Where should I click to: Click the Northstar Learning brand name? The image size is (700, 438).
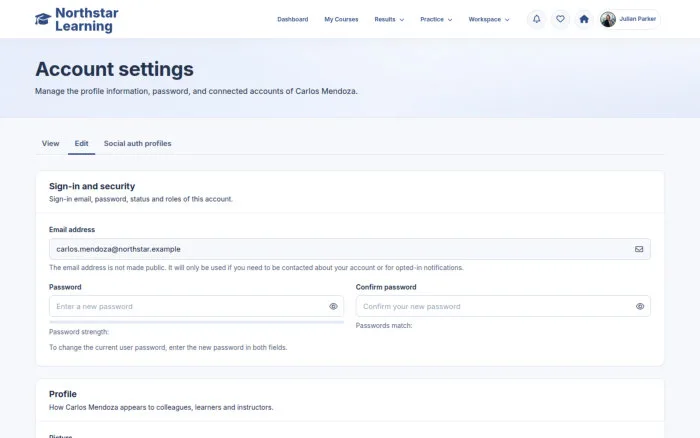(x=87, y=20)
